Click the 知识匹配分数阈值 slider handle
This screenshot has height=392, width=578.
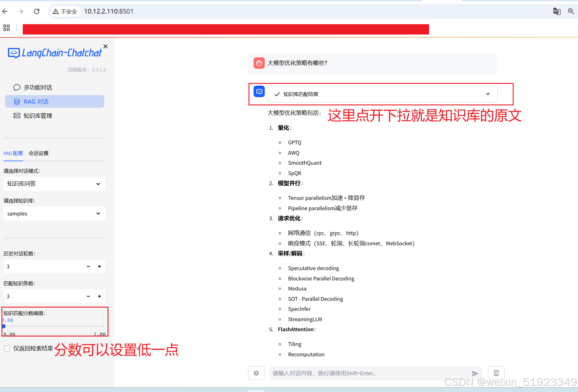click(4, 326)
